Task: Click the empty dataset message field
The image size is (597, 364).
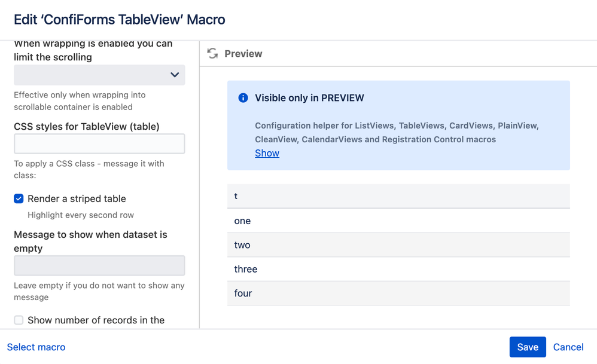Action: pos(99,265)
